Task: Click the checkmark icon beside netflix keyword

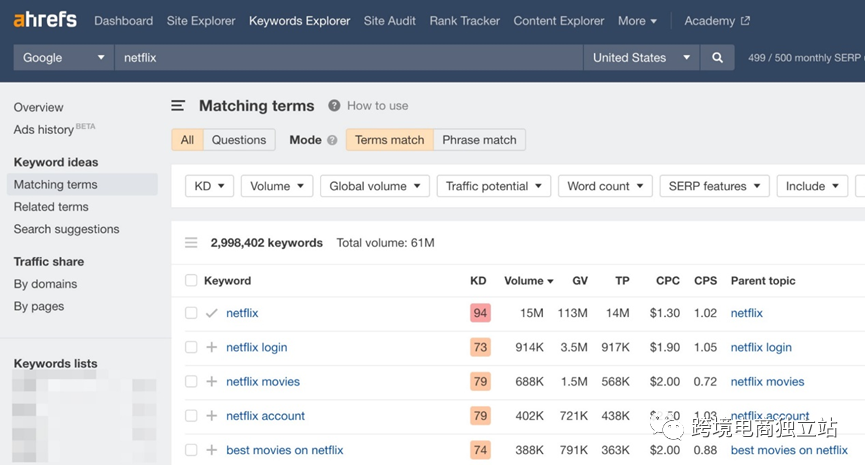Action: [211, 313]
